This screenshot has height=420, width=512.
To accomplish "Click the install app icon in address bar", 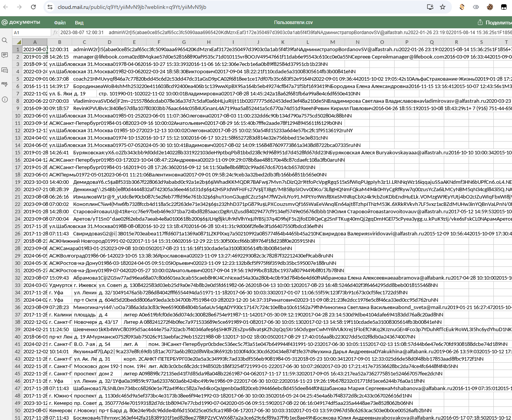I will [x=430, y=7].
